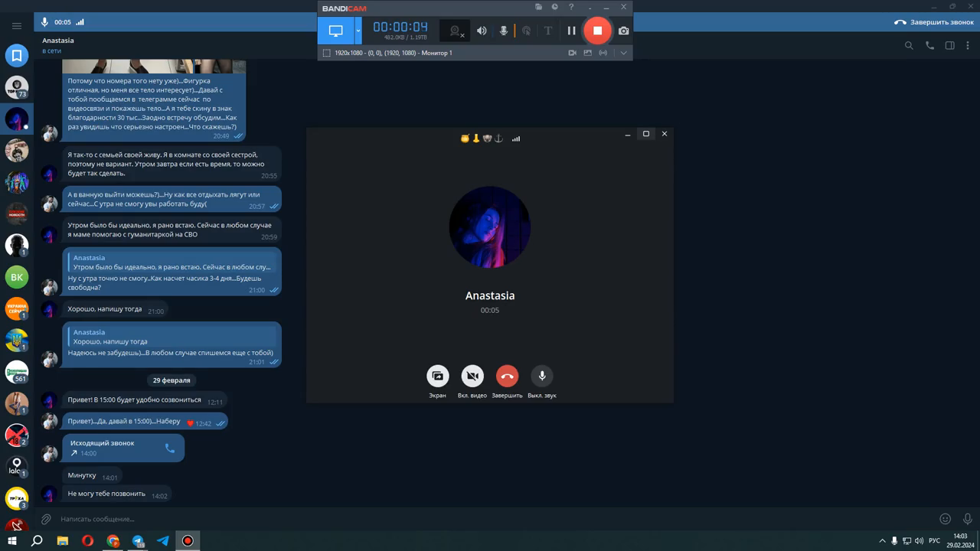This screenshot has height=551, width=980.
Task: Select screen recording mode in Bandicam
Action: tap(335, 31)
